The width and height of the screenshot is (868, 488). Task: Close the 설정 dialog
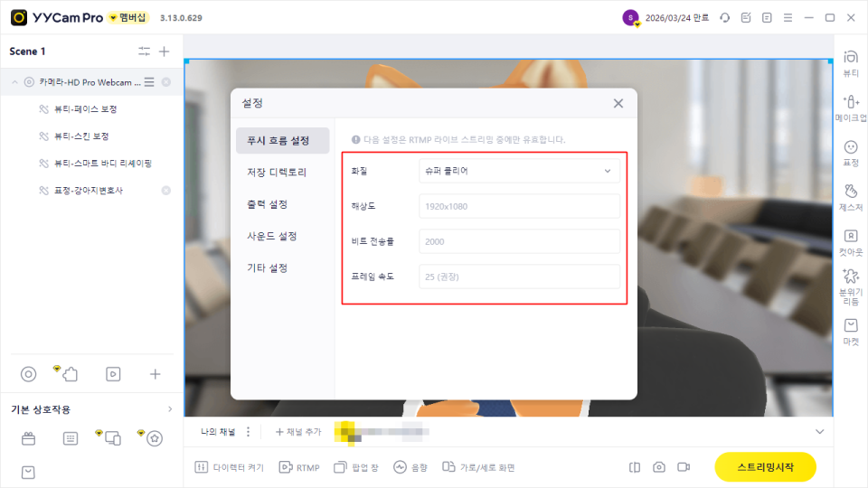click(618, 103)
